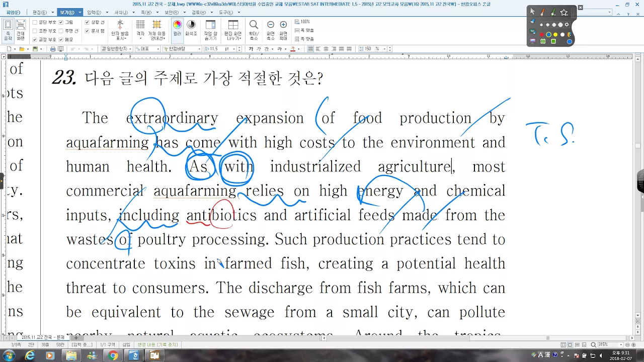This screenshot has height=362, width=644.
Task: Open the 격자 grid options
Action: click(140, 31)
